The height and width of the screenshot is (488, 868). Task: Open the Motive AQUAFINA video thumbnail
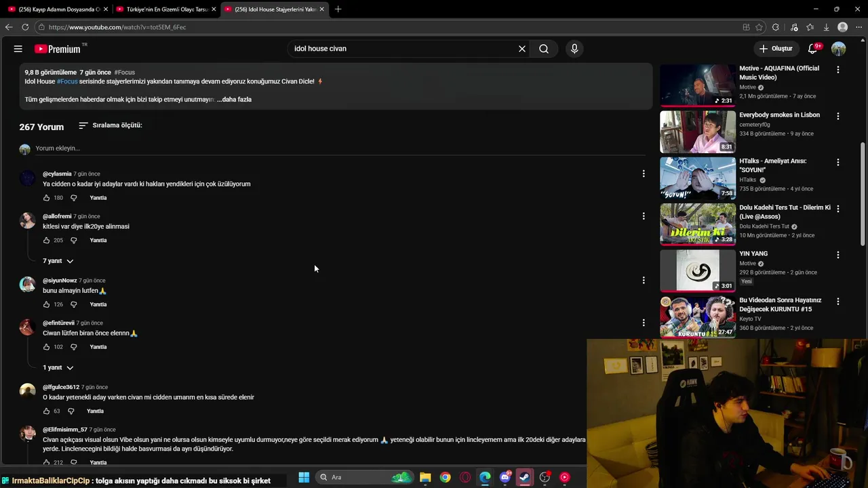698,85
